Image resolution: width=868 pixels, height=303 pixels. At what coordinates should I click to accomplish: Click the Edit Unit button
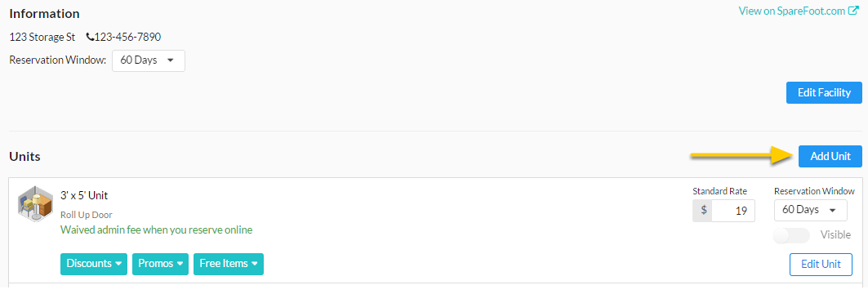[x=821, y=265]
